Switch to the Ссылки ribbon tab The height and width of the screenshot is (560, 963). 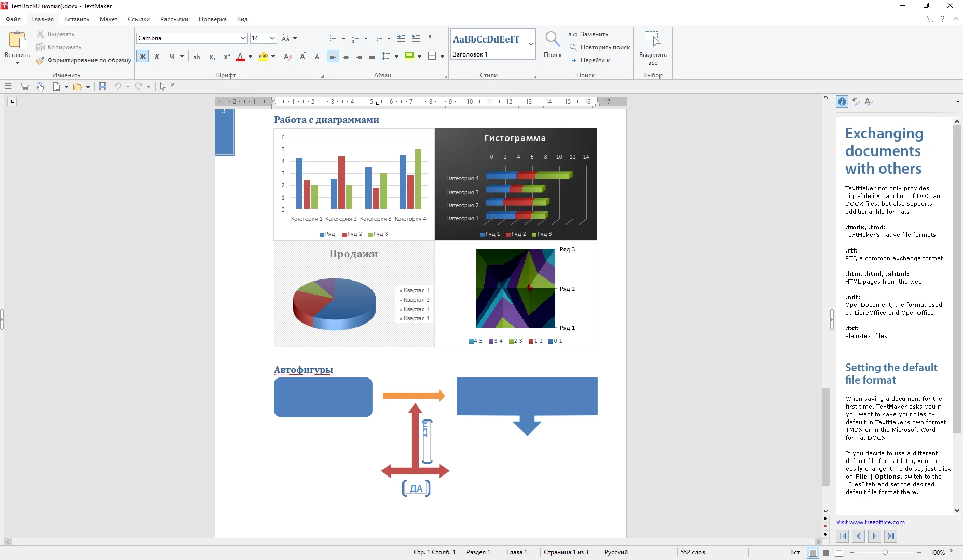tap(139, 19)
